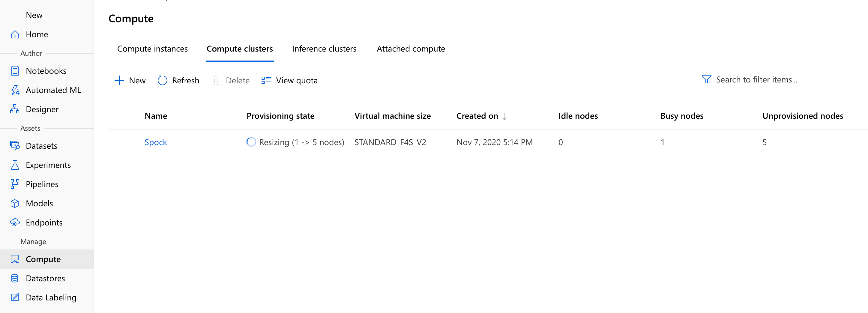Click the Experiments flask icon

click(x=15, y=165)
